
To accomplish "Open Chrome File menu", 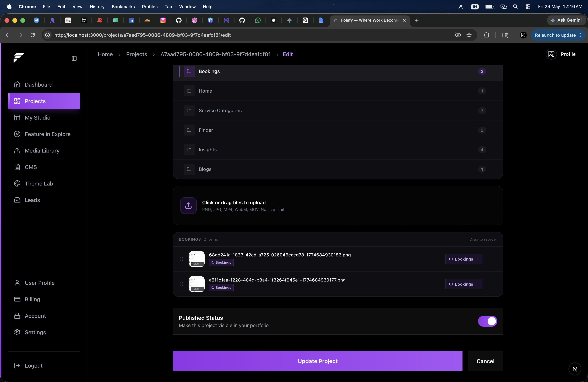I will (46, 7).
